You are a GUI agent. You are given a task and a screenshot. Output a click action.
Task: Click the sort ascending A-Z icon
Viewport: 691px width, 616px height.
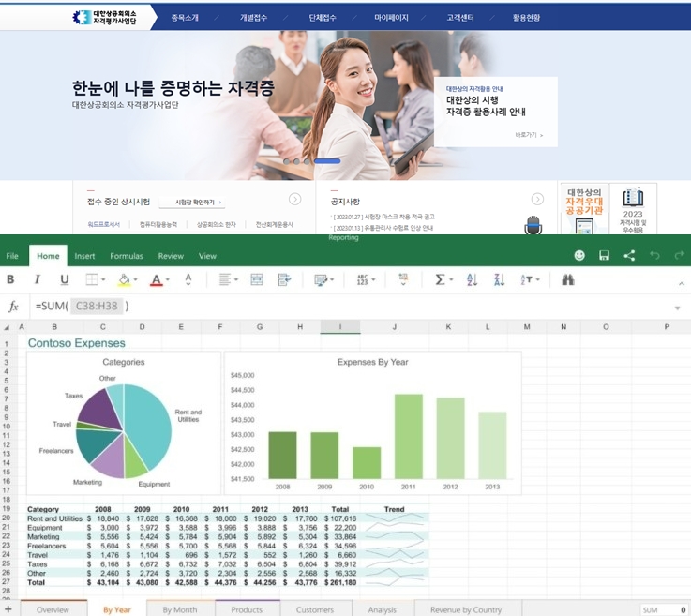473,279
